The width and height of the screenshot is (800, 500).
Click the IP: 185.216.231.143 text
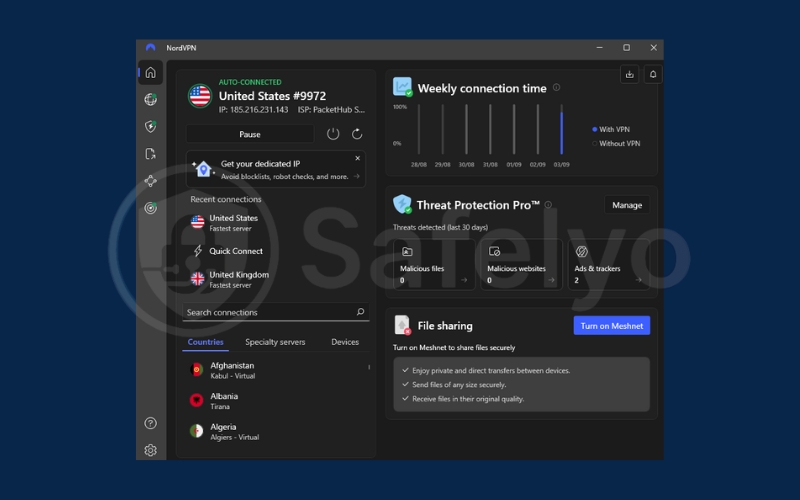point(254,110)
